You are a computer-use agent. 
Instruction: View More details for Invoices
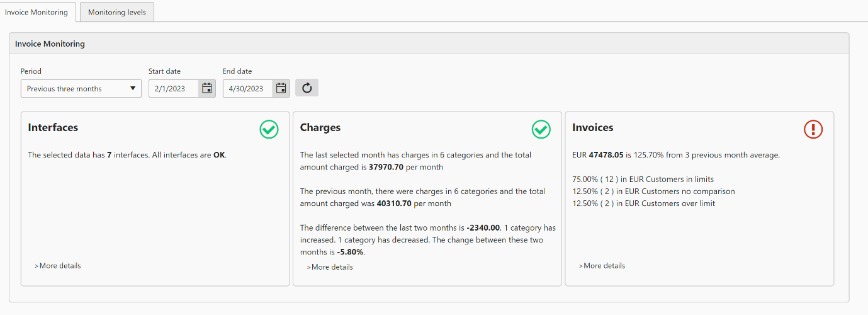[602, 266]
